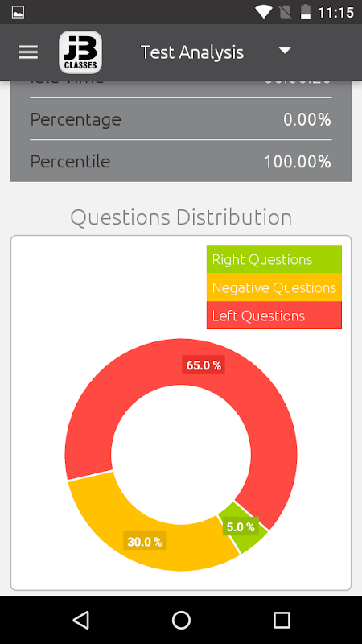The width and height of the screenshot is (362, 644).
Task: Open the Test Analysis title selector
Action: 192,52
